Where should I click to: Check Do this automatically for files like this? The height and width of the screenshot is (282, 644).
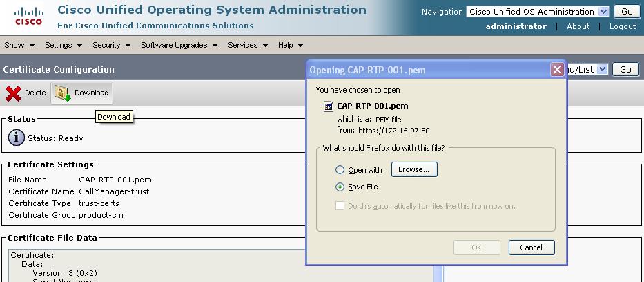340,206
